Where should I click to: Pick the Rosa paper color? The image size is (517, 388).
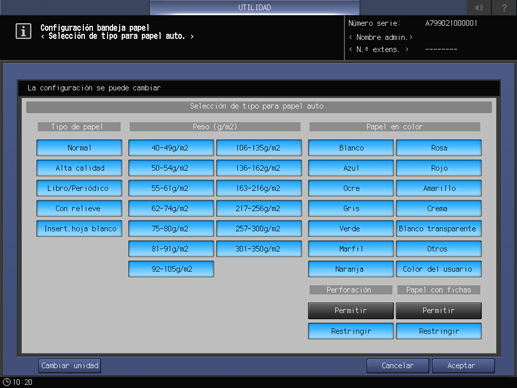coord(439,148)
